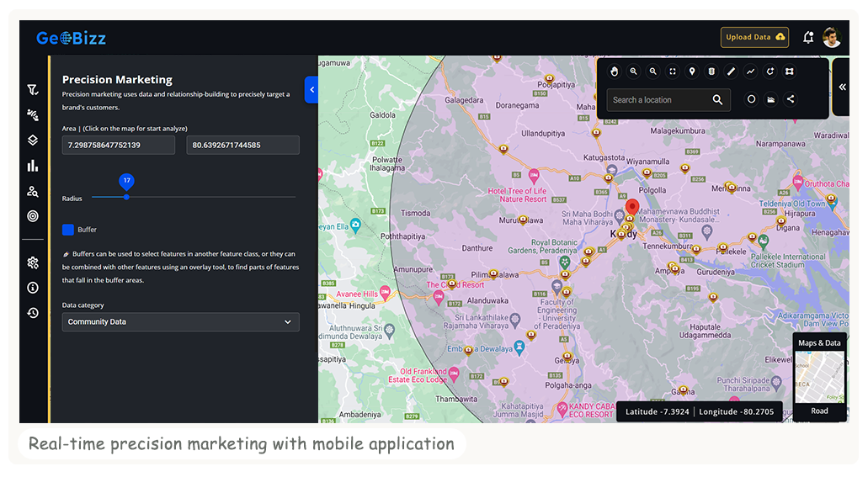868x477 pixels.
Task: Open the Data category Community Data dropdown
Action: (180, 322)
